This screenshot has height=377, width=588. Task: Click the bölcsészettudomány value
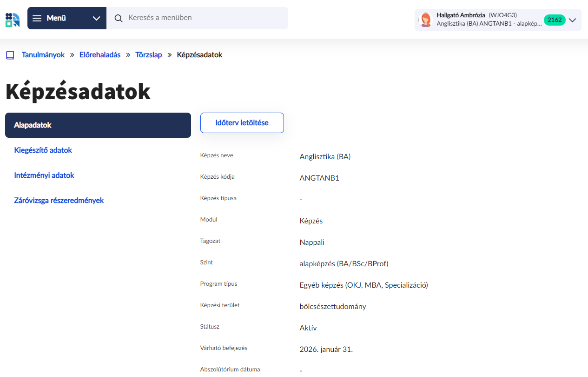[333, 306]
